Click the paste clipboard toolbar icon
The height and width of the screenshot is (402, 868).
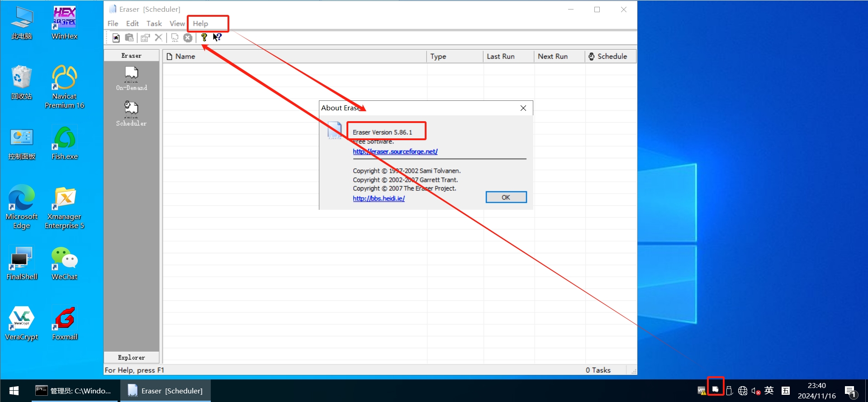[x=129, y=38]
